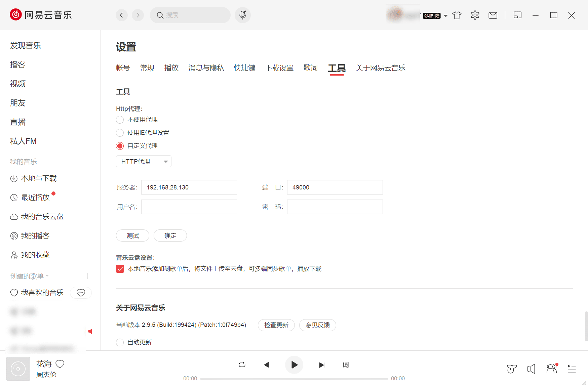Open the play queue list icon
The image size is (588, 387).
[x=572, y=369]
